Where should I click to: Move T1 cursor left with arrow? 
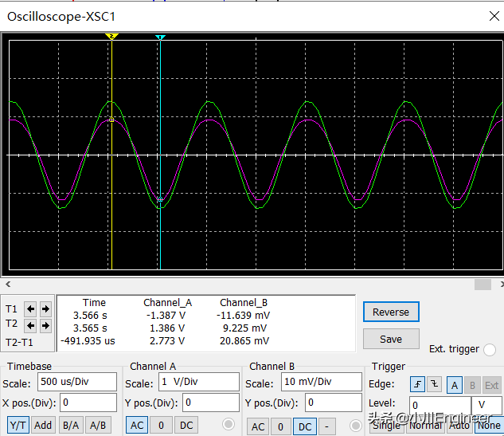[31, 309]
